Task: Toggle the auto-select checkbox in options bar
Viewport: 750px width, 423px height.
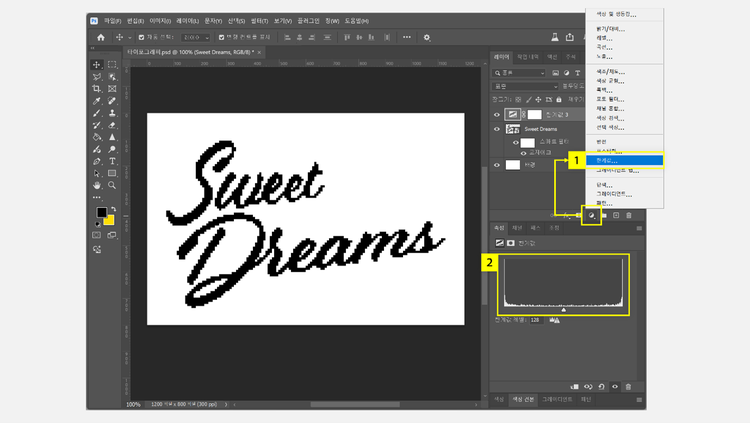Action: 140,38
